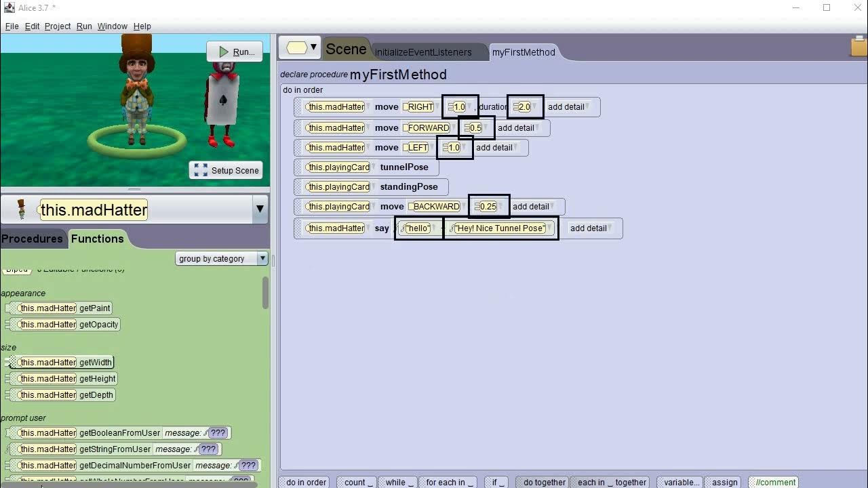Change the 0.5 amount in move FORWARD
Viewport: 868px width, 488px height.
click(x=476, y=127)
